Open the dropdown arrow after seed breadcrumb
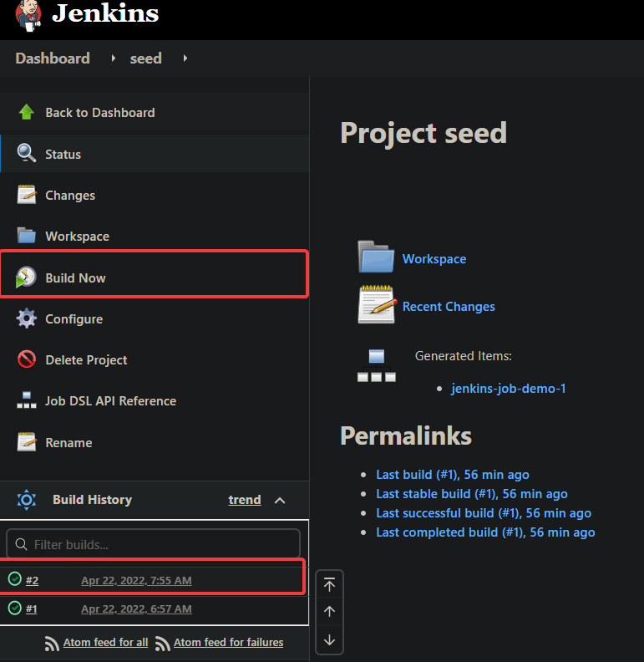644x662 pixels. [185, 59]
